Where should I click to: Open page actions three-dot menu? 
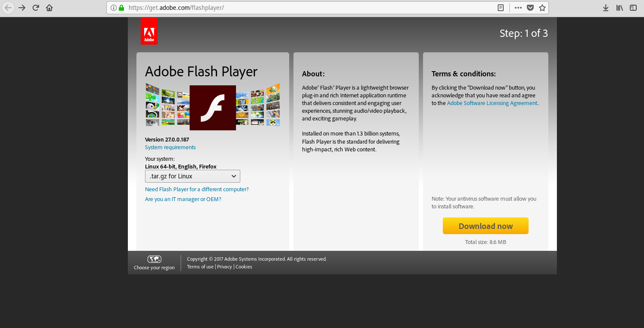(x=518, y=8)
